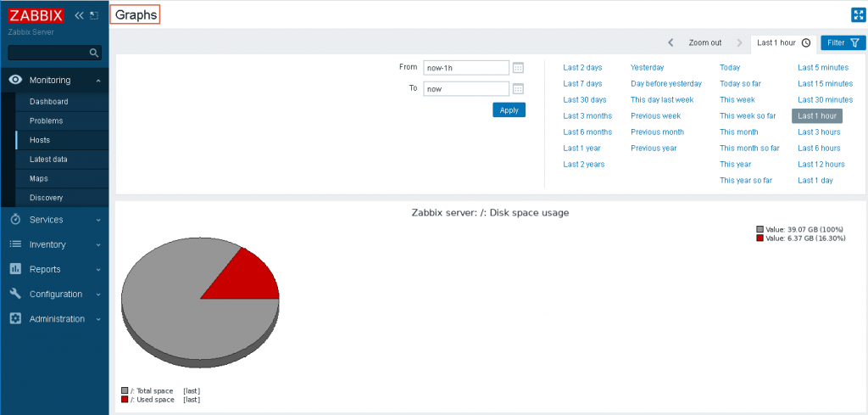The height and width of the screenshot is (415, 868).
Task: Click the search magnifier icon
Action: (94, 53)
